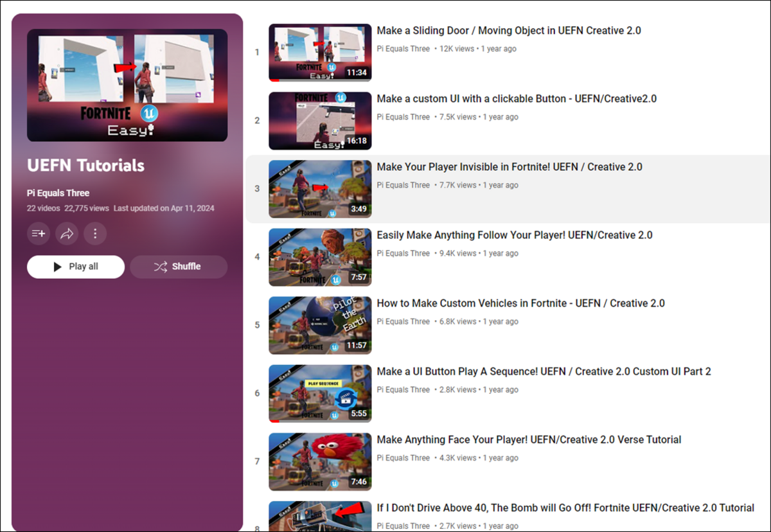Open thumbnail of custom UI clickable Button video
771x532 pixels.
point(320,121)
